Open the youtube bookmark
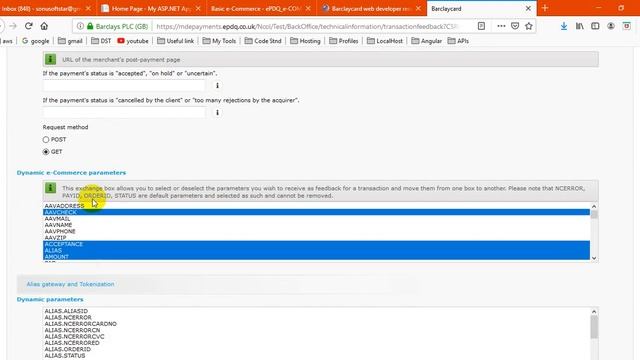This screenshot has height=360, width=640. tap(133, 41)
